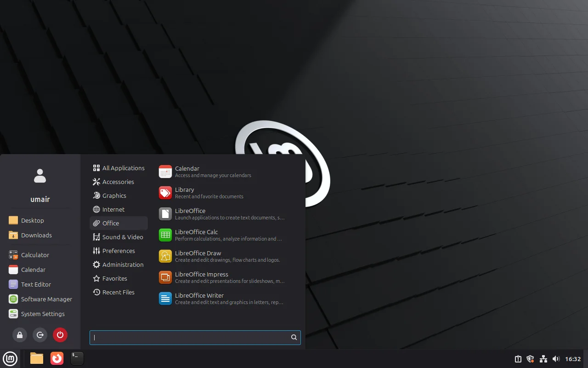Click the user avatar icon
This screenshot has width=588, height=368.
pos(40,175)
